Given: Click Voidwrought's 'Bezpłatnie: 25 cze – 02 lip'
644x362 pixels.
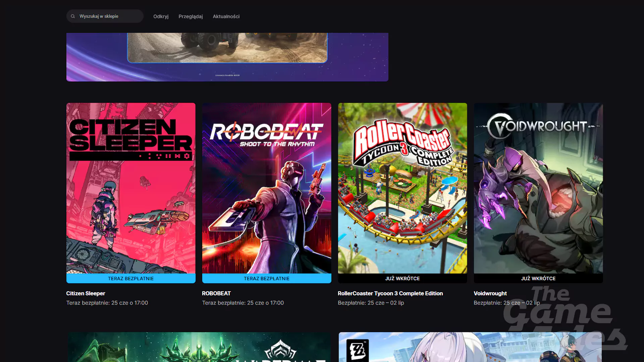Looking at the screenshot, I should click(x=507, y=303).
